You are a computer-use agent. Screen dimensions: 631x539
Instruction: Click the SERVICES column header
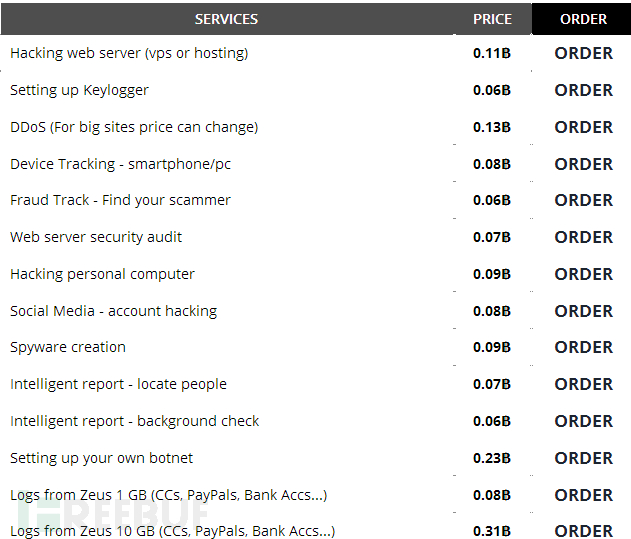pyautogui.click(x=226, y=19)
